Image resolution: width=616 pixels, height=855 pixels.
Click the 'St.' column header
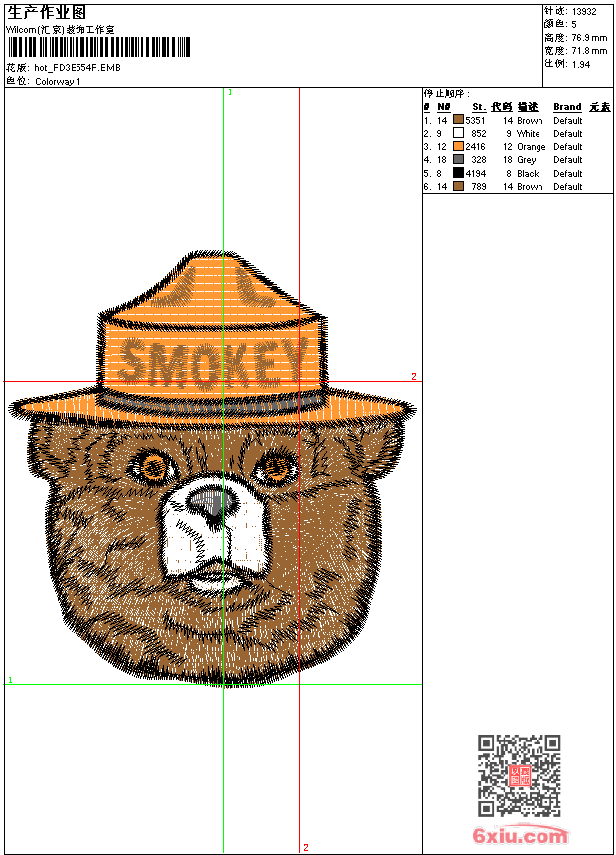(479, 107)
